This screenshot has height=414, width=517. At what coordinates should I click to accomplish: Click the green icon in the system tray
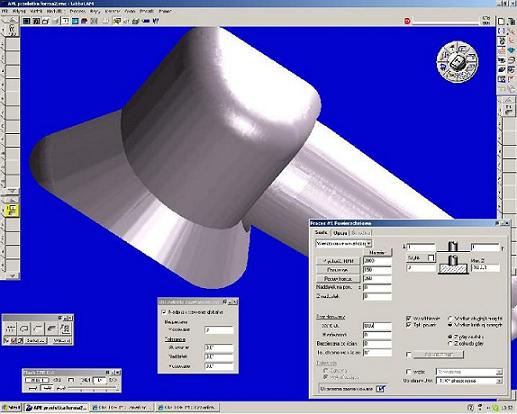(496, 407)
